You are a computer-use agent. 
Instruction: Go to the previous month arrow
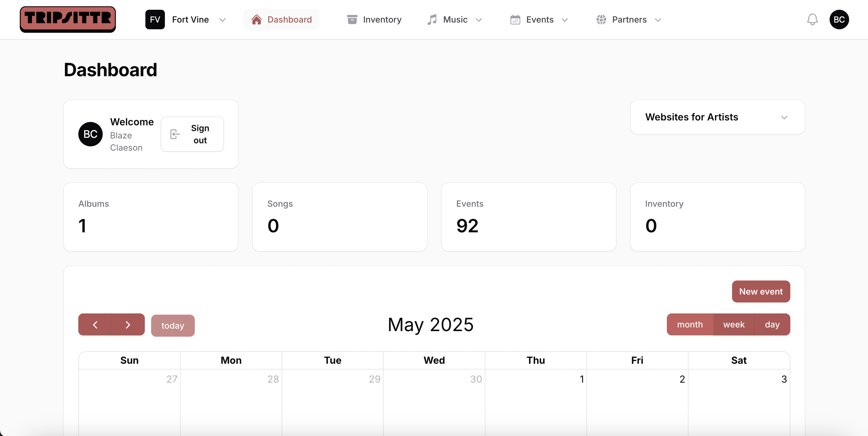point(95,324)
